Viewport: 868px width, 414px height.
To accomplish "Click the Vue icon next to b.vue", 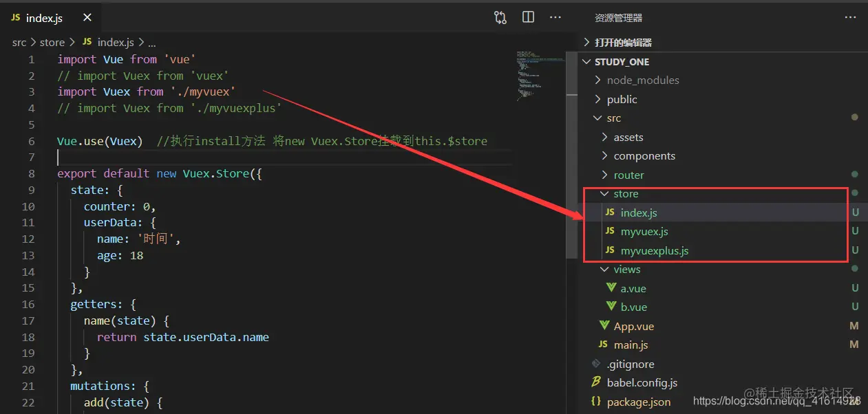I will tap(611, 307).
